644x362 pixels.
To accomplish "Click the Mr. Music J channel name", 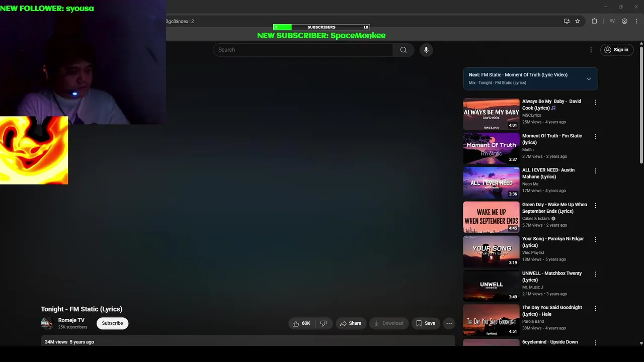I will (x=533, y=287).
